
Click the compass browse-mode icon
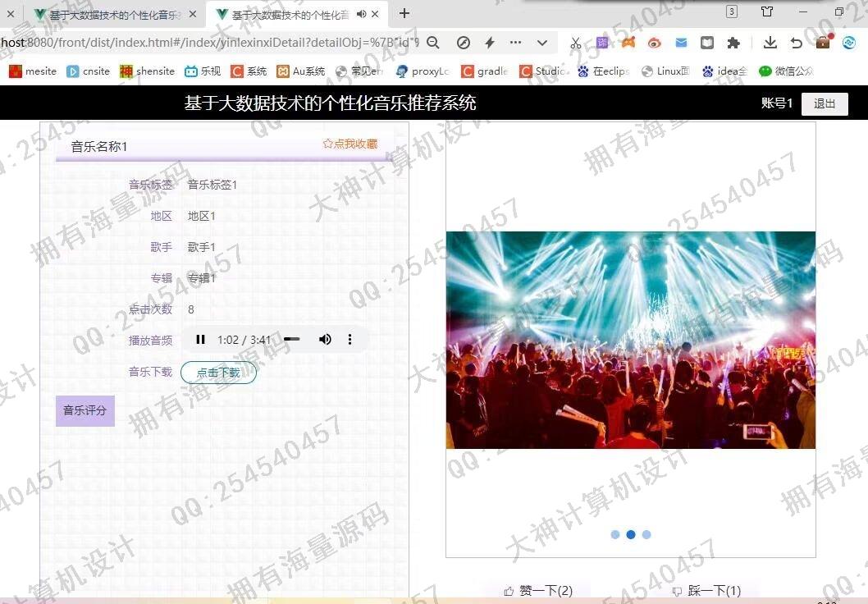click(464, 43)
